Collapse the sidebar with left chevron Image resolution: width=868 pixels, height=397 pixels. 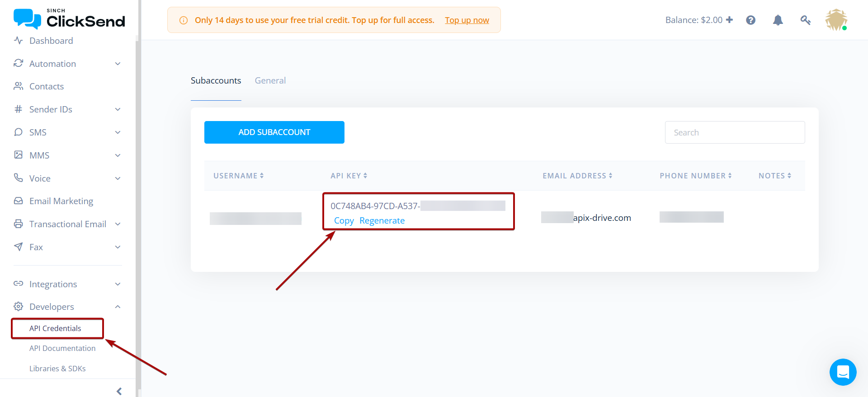point(119,391)
